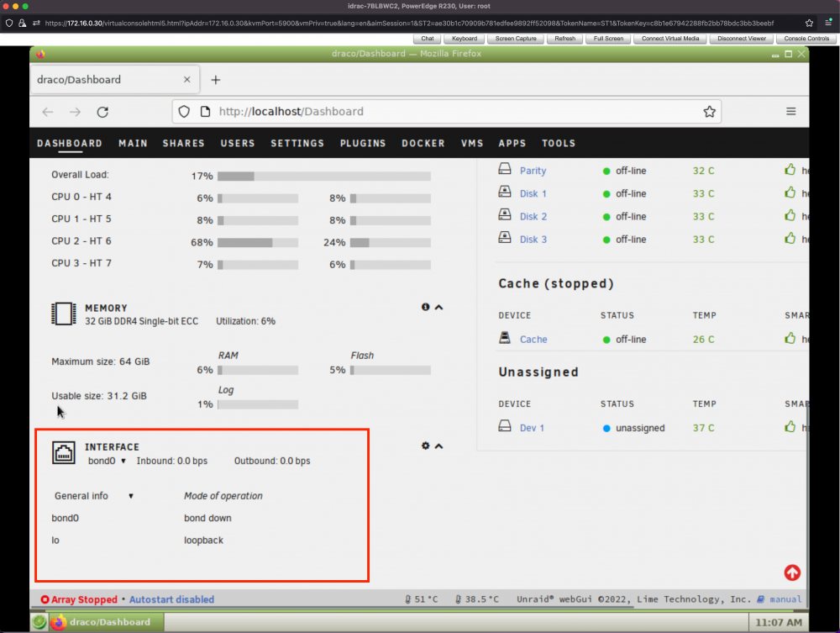
Task: Click the SMART thumbs-up for Dev 1
Action: coord(790,427)
